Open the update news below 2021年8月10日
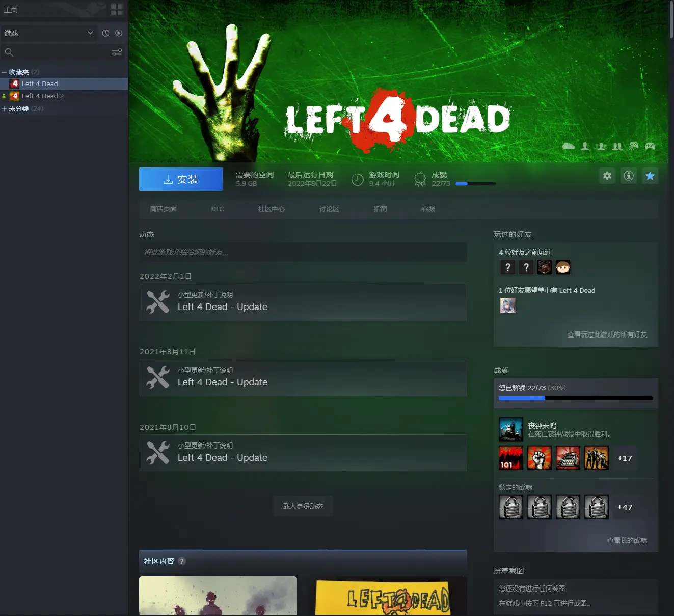The width and height of the screenshot is (674, 616). (x=303, y=453)
